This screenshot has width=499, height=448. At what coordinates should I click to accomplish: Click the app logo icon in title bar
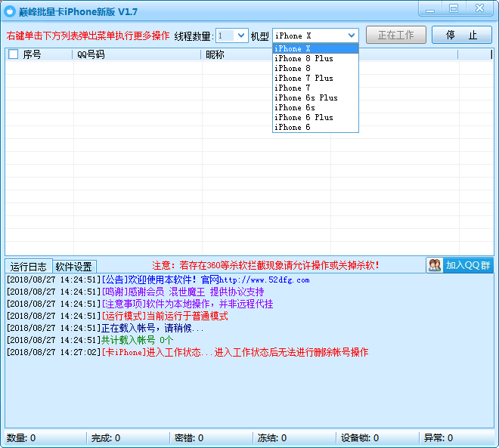[10, 11]
